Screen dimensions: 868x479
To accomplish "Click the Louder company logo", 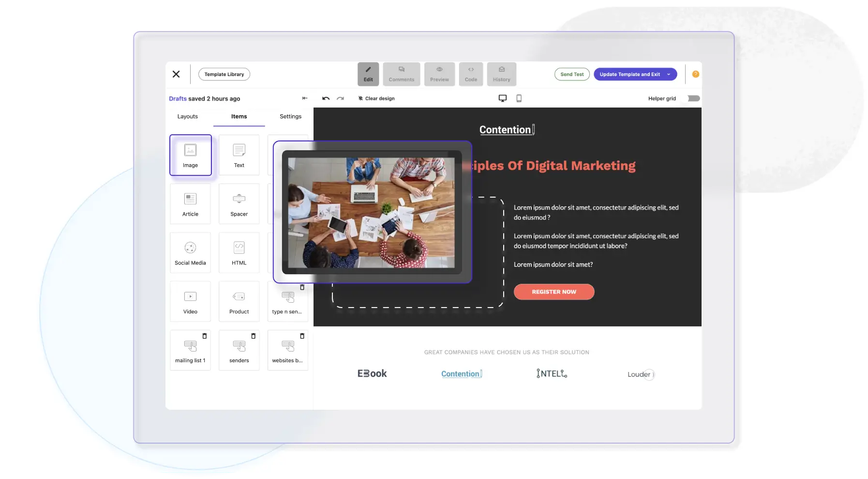I will coord(641,374).
